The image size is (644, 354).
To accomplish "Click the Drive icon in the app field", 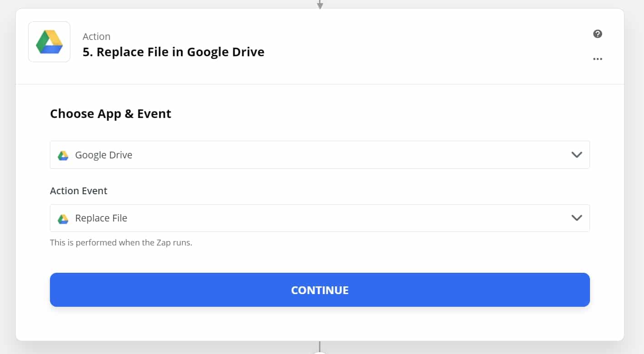I will coord(63,155).
